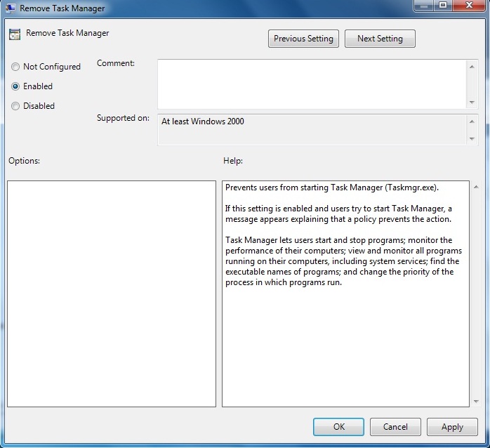
Task: Click 'process in which programs run.' text
Action: [284, 282]
